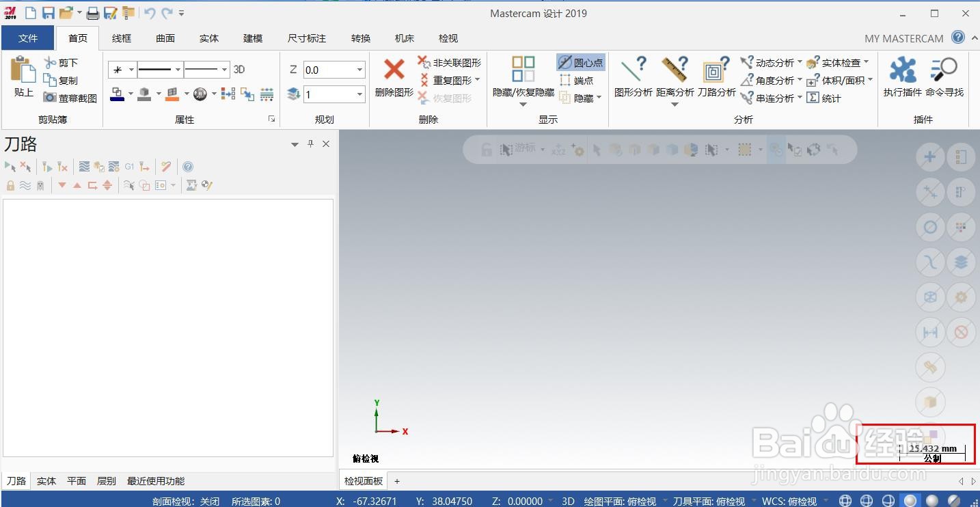Click G1 post-process icon in 刀路 panel
Screen dimensions: 980x507
129,166
